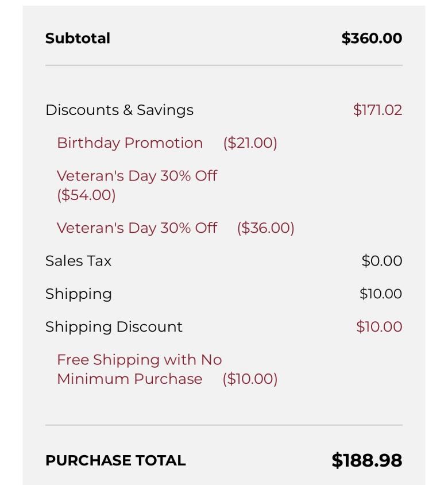Select the black $10.00 shipping cost
Viewport: 448px width, 485px height.
coord(380,294)
